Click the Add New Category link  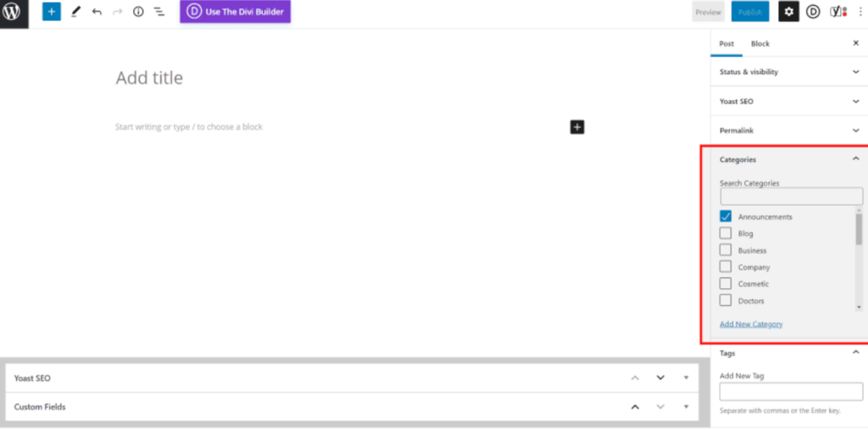click(x=751, y=324)
